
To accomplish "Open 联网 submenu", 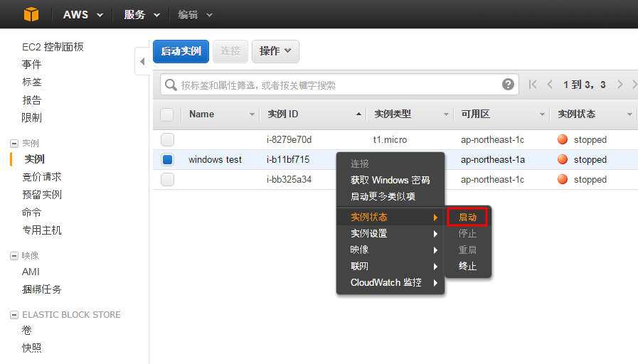I will pyautogui.click(x=390, y=266).
